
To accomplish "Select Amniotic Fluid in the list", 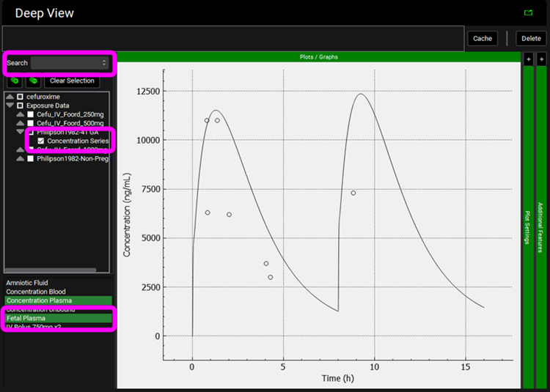I will (26, 282).
